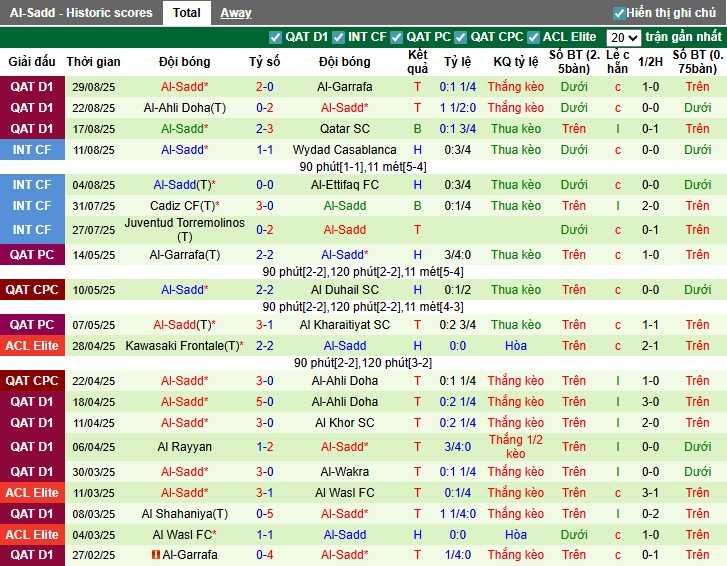Open the recent matches count dropdown
Viewport: 727px width, 566px height.
pyautogui.click(x=623, y=37)
